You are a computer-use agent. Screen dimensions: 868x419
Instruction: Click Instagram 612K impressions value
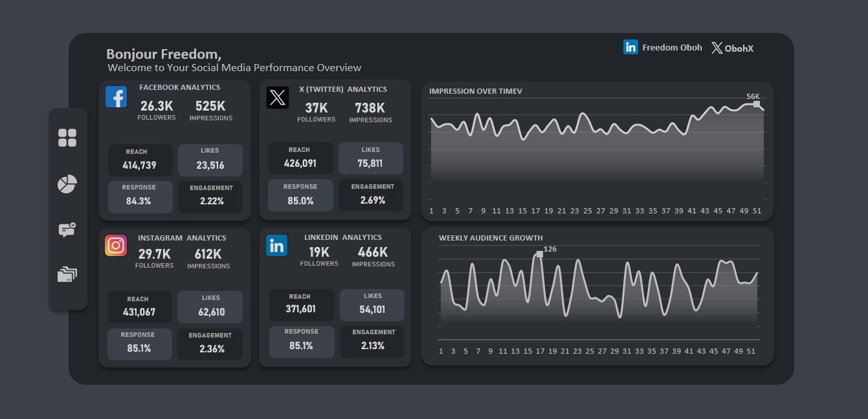pos(208,254)
